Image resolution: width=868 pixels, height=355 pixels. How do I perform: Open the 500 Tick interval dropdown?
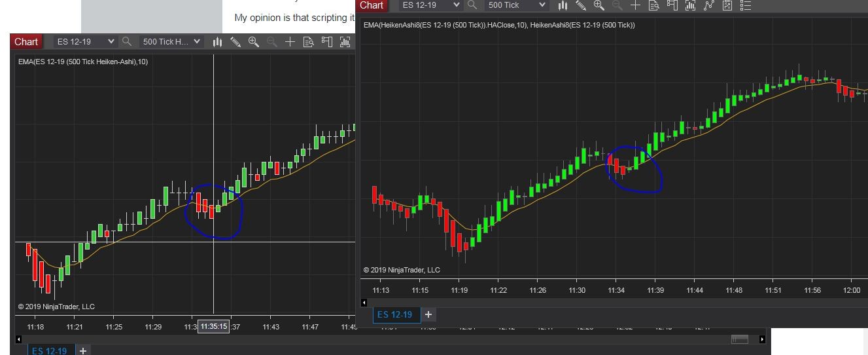tap(515, 5)
